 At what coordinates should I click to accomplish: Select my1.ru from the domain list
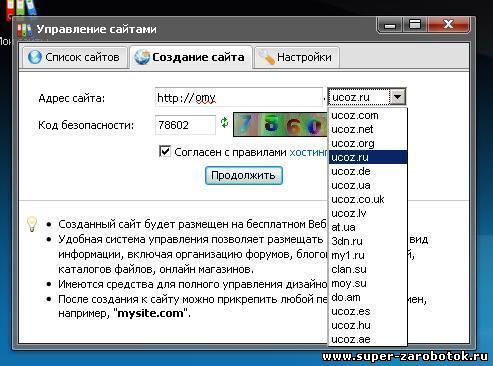pyautogui.click(x=368, y=255)
